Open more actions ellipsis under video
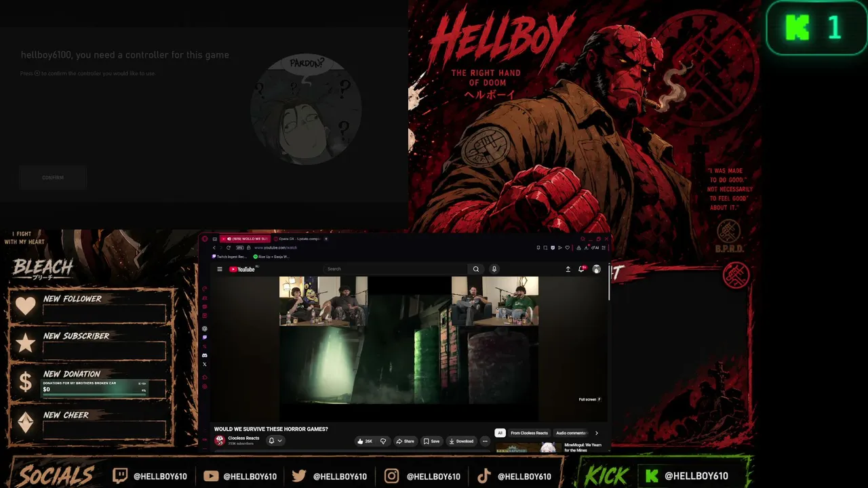Screen dimensions: 868x488 point(485,441)
